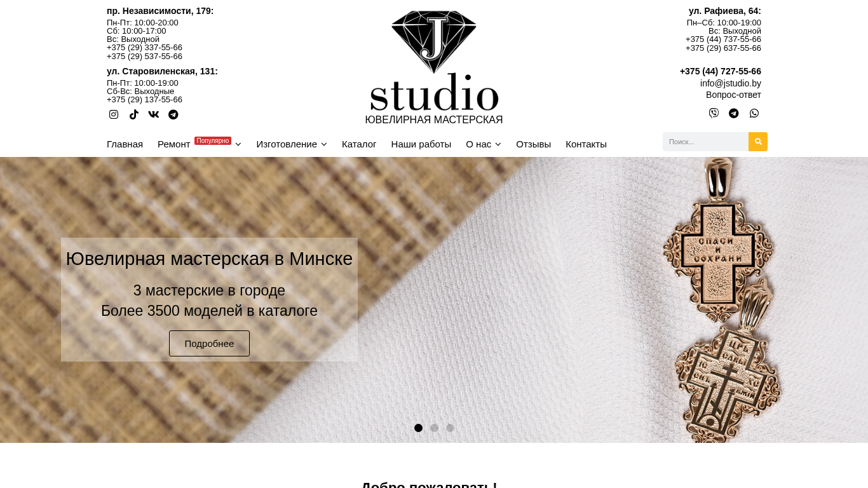Screen dimensions: 868x488
Task: Open the left Telegram channel icon
Action: [x=173, y=114]
